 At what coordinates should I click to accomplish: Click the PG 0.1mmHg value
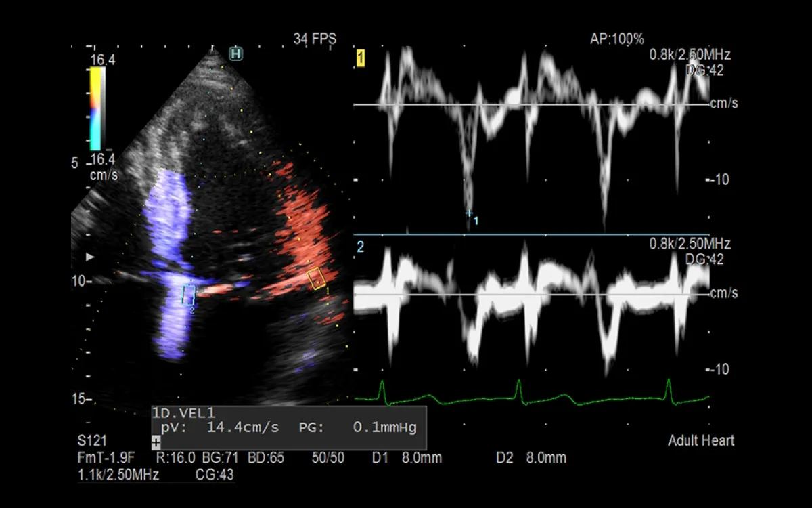(x=357, y=427)
